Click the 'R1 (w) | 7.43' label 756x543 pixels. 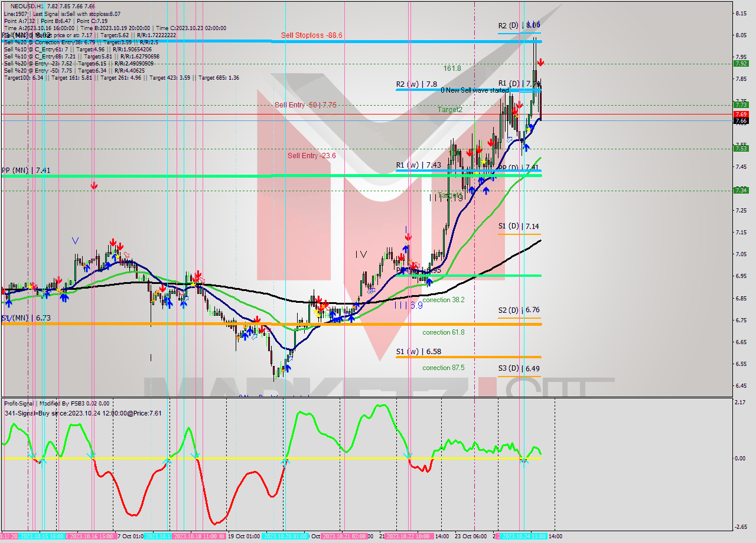(x=418, y=165)
